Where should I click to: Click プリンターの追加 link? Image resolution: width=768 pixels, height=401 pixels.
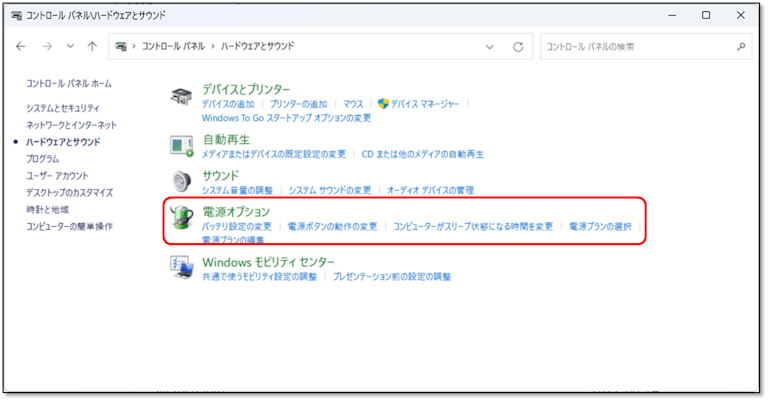[299, 104]
